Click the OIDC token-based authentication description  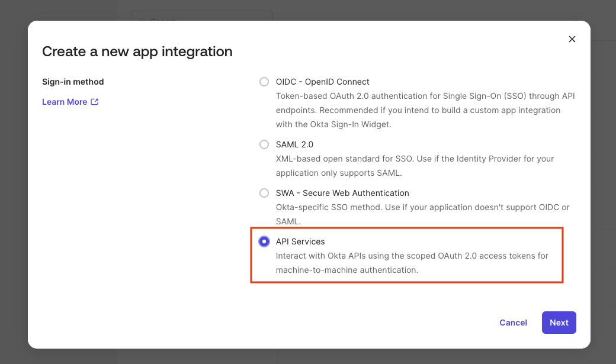[x=425, y=110]
